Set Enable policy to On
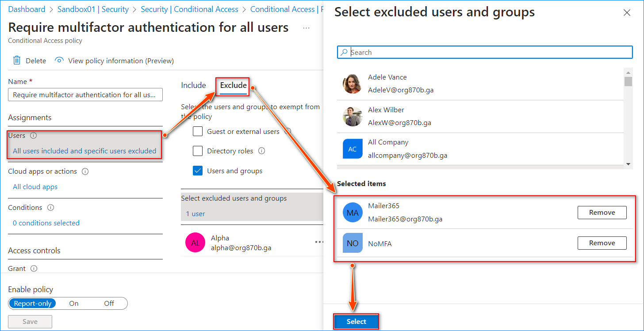The image size is (644, 331). 74,304
